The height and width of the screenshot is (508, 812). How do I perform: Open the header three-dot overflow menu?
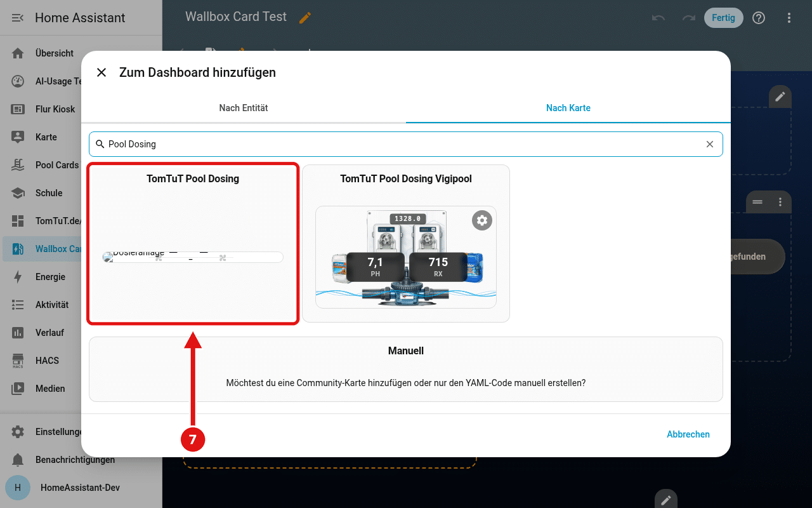pos(789,18)
